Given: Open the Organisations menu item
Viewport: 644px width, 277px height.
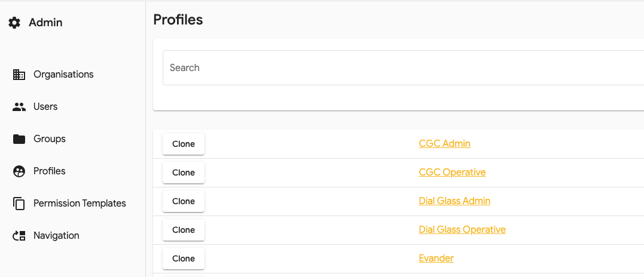Looking at the screenshot, I should (63, 75).
